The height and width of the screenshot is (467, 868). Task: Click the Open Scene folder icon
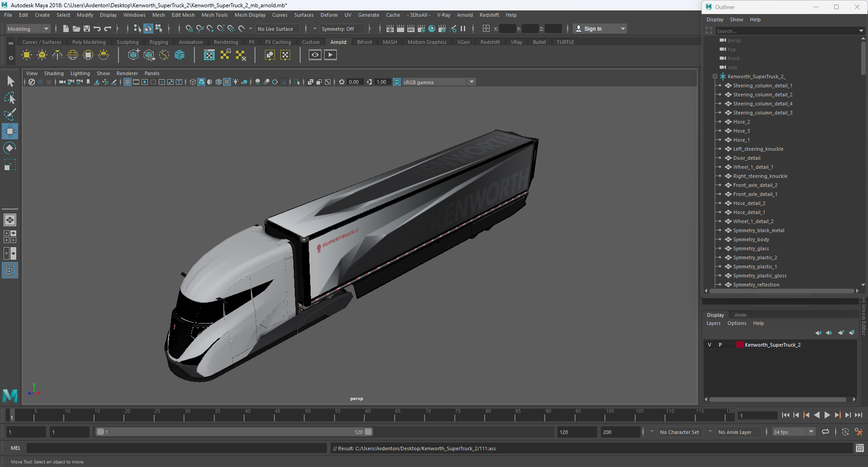tap(76, 29)
